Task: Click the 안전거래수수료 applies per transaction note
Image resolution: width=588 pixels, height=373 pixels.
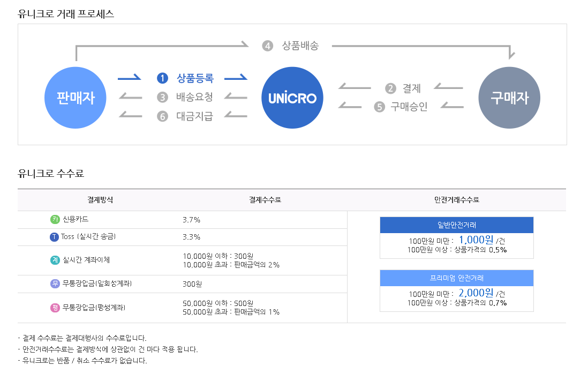Action: click(x=108, y=349)
